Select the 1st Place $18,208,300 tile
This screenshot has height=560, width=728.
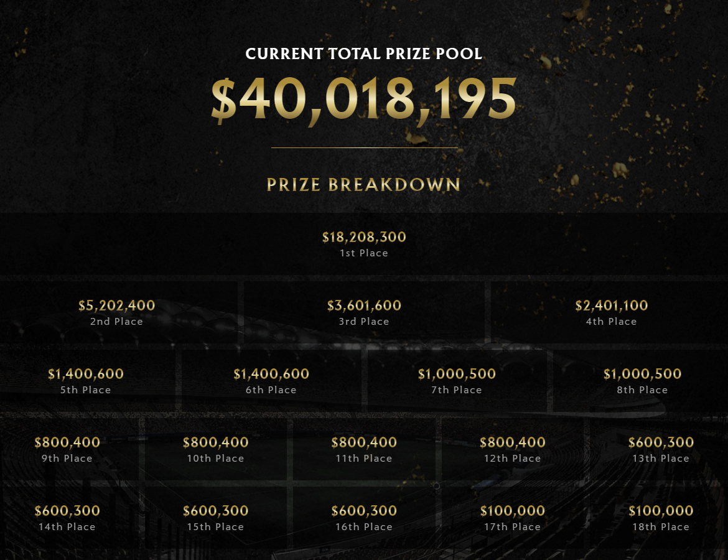364,245
